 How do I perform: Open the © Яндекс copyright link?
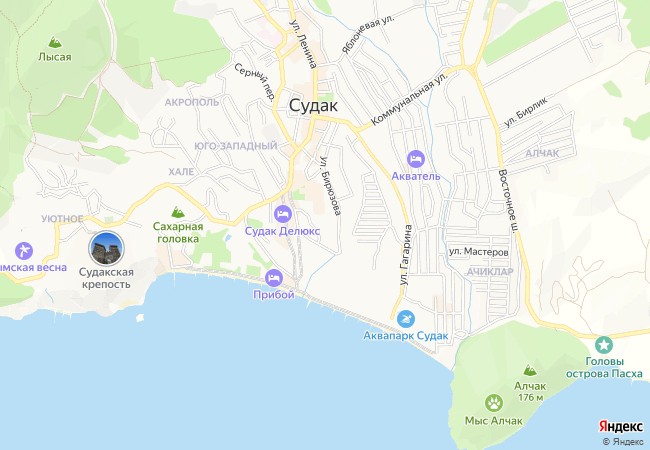coord(623,442)
